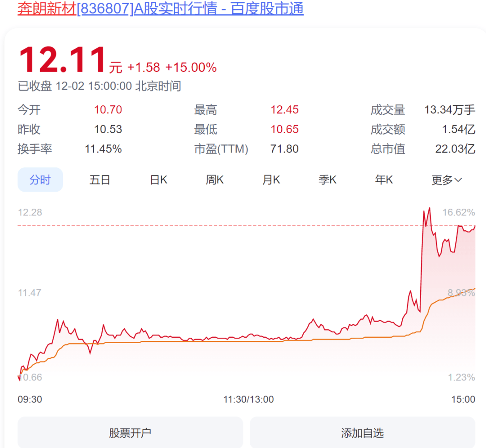
Task: Open the 奔朗新材[836807] A股实时行情 link
Action: 161,9
